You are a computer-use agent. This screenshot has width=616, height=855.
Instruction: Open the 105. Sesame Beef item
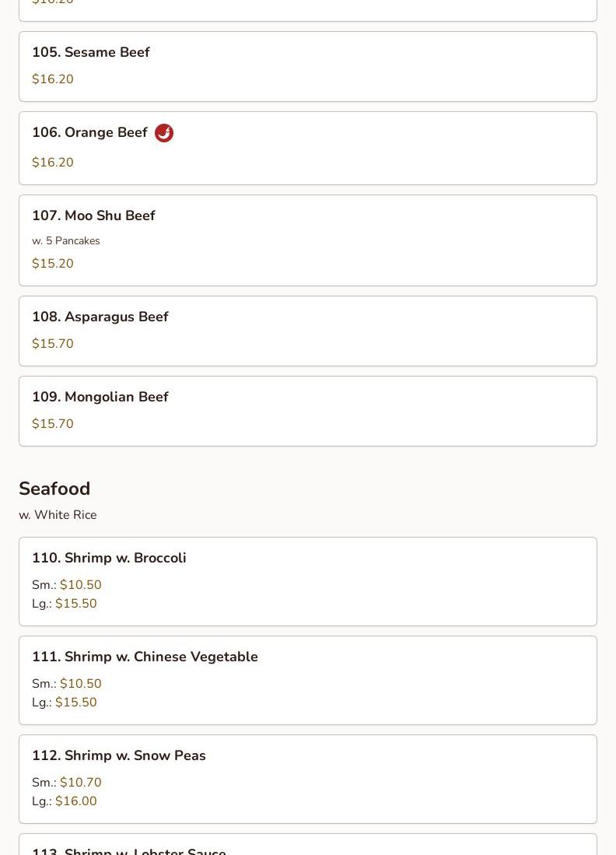(x=91, y=53)
